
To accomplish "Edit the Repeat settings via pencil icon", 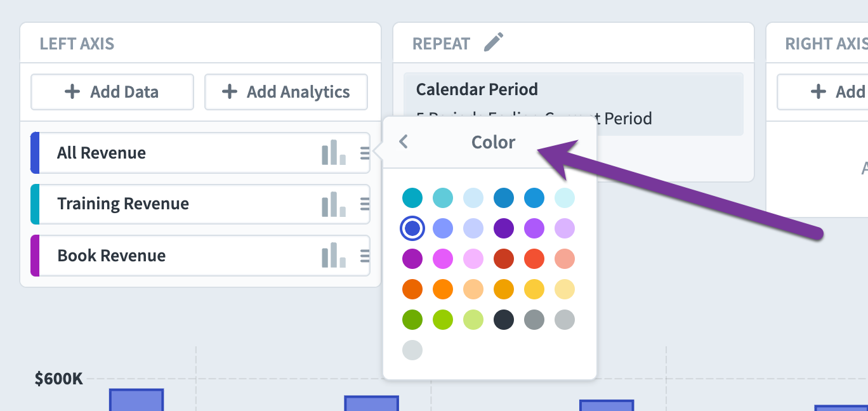I will (x=493, y=42).
